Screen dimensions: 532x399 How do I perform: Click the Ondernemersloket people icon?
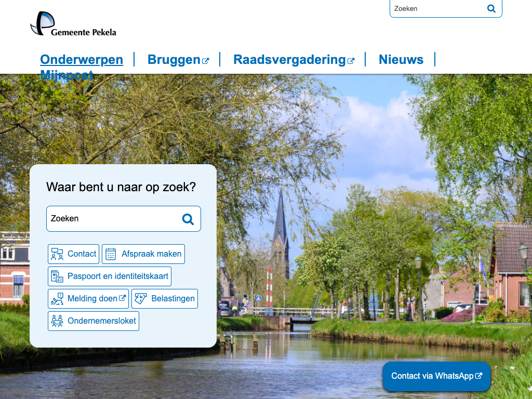click(57, 321)
